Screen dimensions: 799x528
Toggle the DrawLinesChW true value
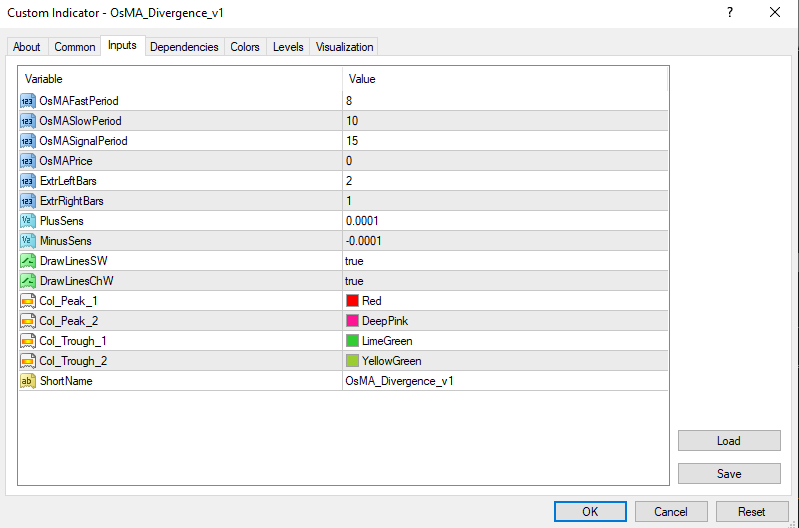[x=354, y=281]
